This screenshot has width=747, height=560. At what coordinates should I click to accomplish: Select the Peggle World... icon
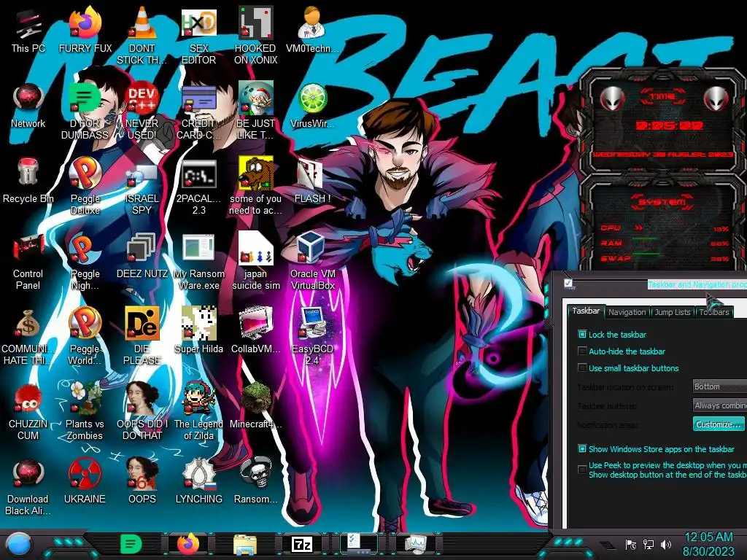click(85, 336)
